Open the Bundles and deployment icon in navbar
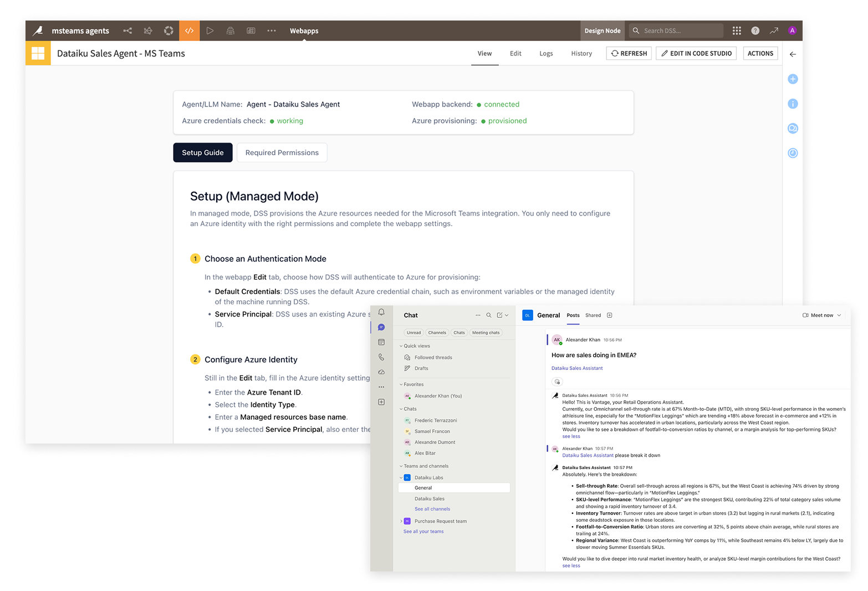The image size is (868, 591). (231, 30)
